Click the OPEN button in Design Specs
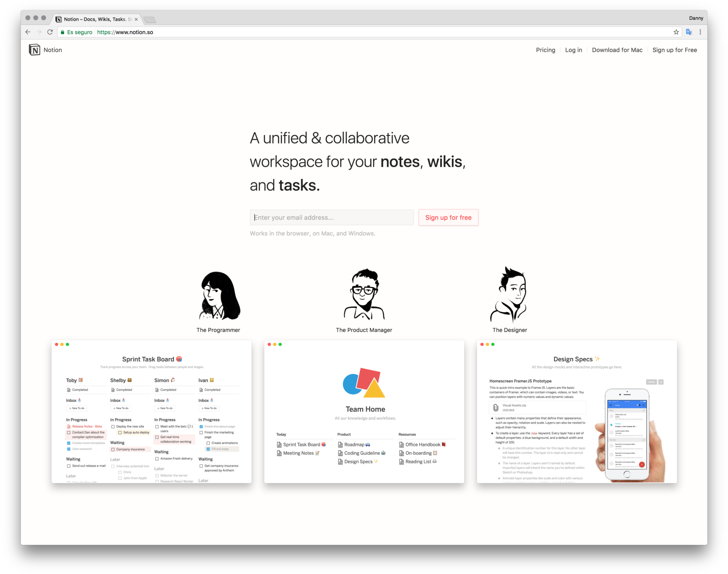 click(x=651, y=382)
